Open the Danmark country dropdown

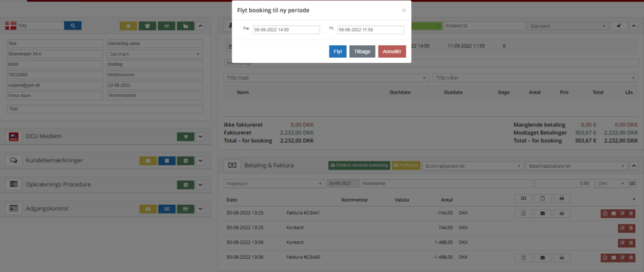pos(155,54)
